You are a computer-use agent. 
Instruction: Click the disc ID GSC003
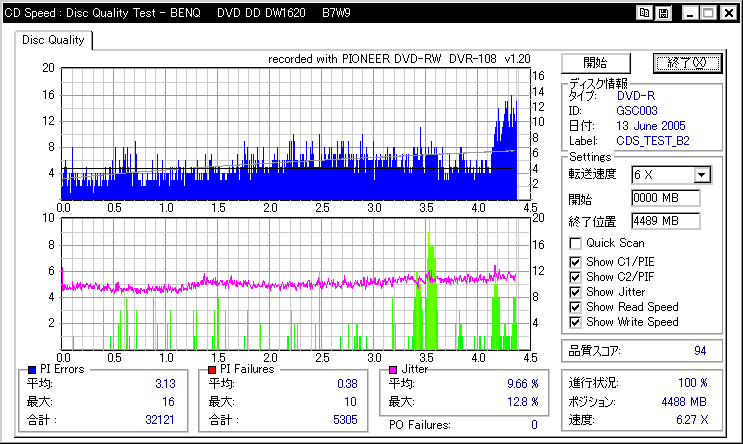pyautogui.click(x=637, y=111)
